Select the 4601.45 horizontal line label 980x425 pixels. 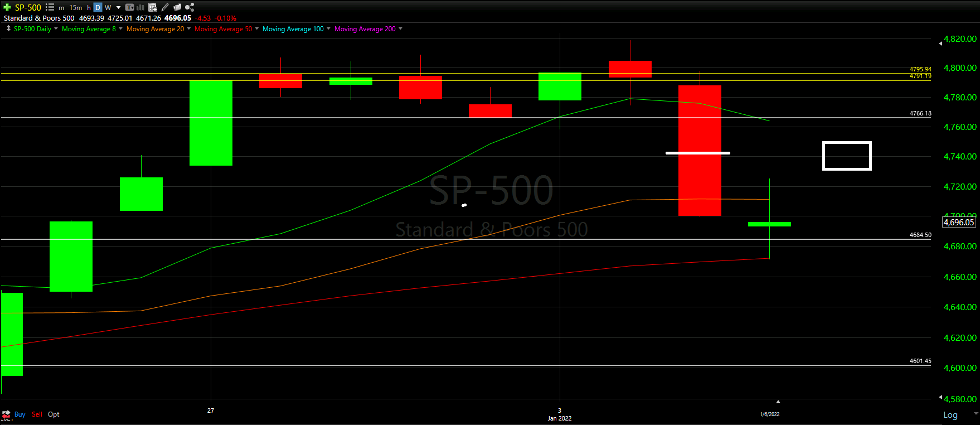[x=920, y=361]
